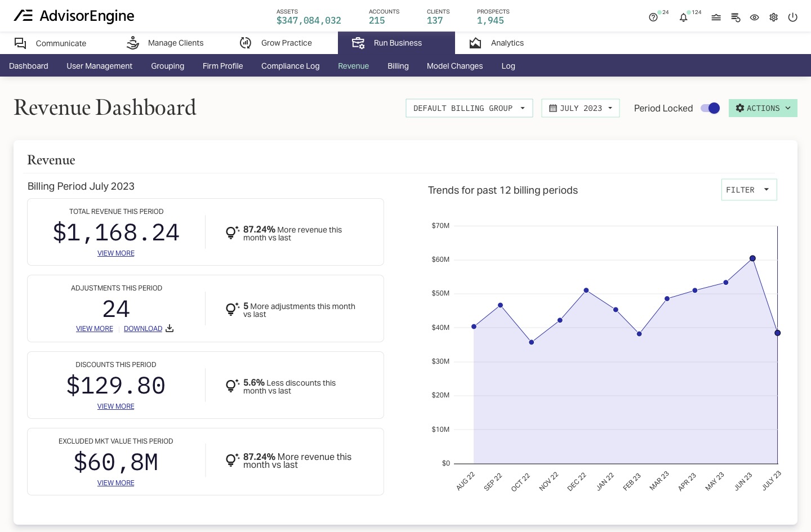The width and height of the screenshot is (811, 532).
Task: Go to the Billing tab
Action: 398,66
